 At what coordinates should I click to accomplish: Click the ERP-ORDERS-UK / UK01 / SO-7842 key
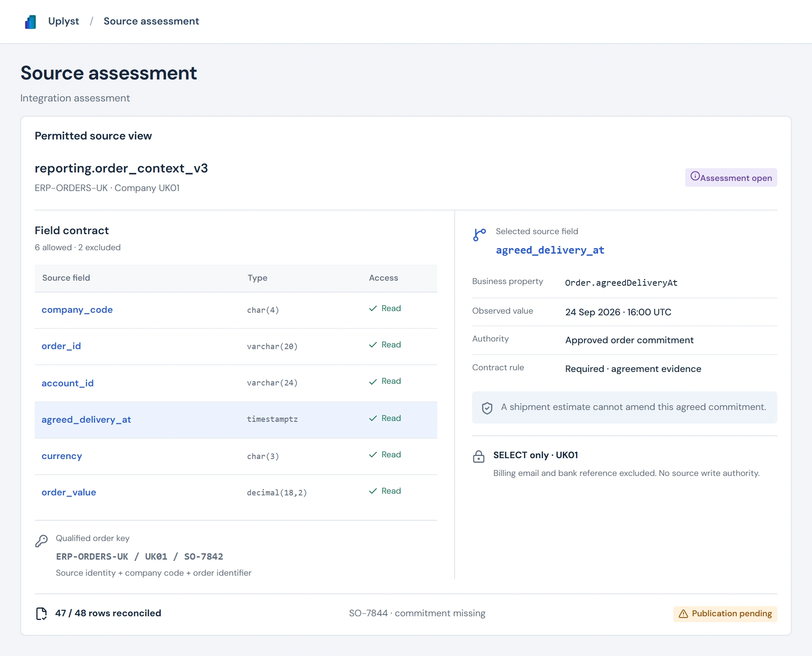click(x=139, y=557)
